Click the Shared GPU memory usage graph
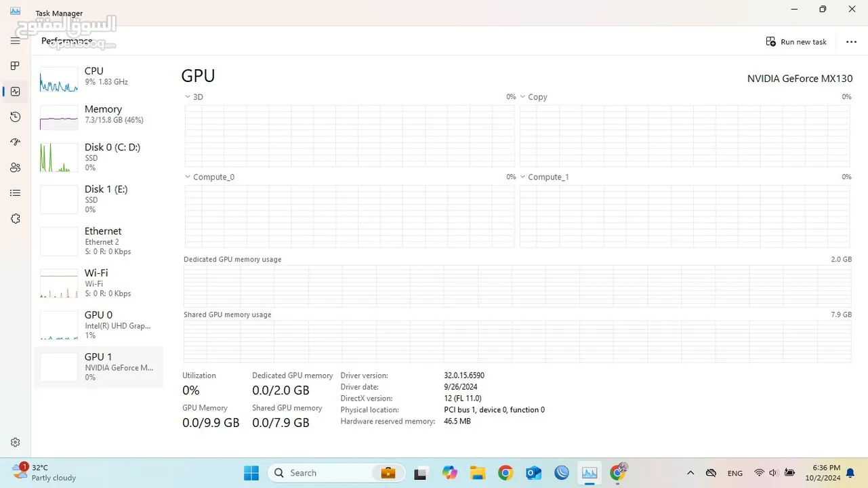Screen dimensions: 868x488 (x=518, y=342)
